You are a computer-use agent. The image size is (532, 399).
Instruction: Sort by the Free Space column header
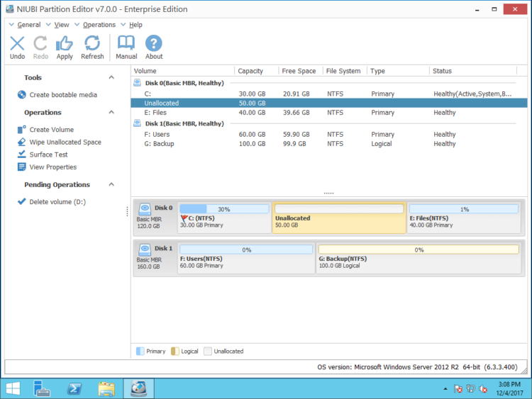pyautogui.click(x=301, y=71)
